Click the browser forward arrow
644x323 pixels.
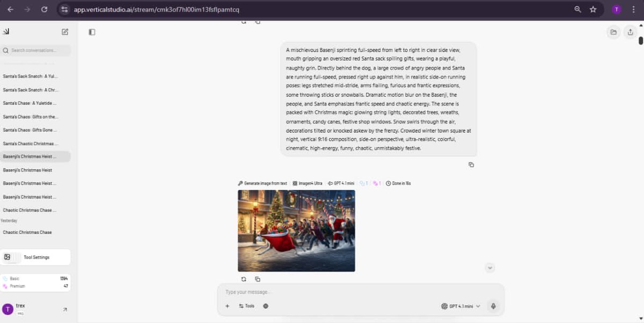(x=27, y=9)
